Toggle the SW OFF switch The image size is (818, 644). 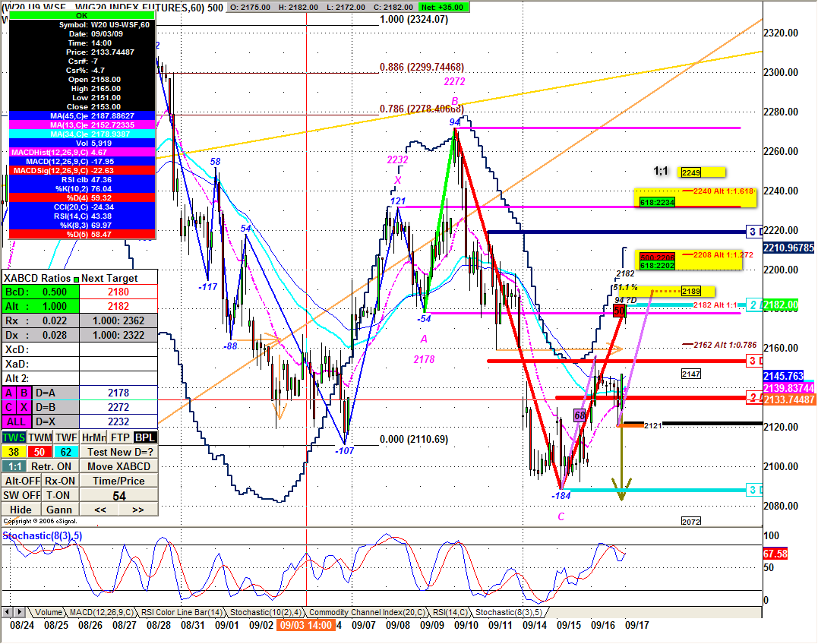pyautogui.click(x=21, y=495)
